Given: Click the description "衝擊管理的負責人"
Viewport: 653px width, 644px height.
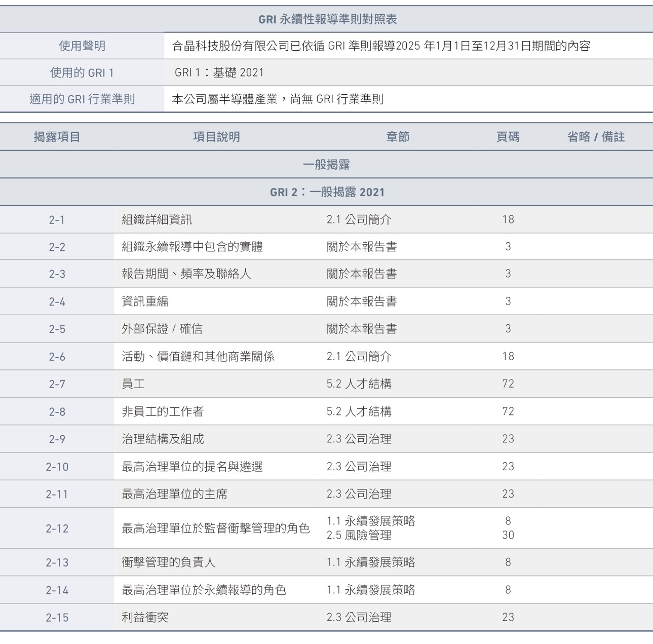Looking at the screenshot, I should [169, 562].
